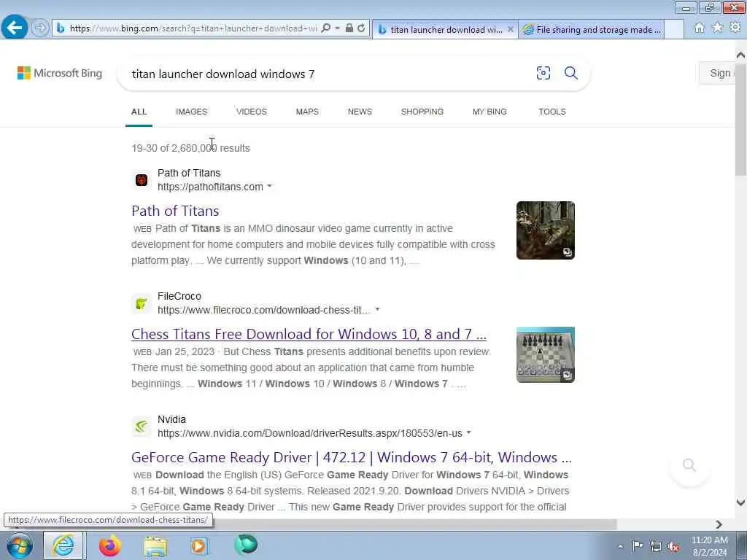747x560 pixels.
Task: Open GeForce Game Ready Driver link
Action: 352,458
